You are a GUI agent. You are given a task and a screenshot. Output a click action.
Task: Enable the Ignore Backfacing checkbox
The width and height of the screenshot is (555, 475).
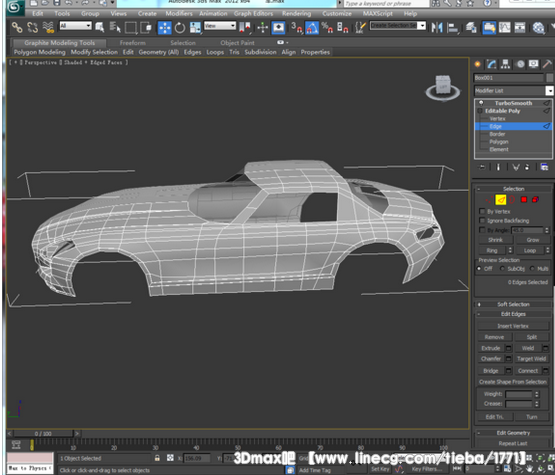pos(482,221)
